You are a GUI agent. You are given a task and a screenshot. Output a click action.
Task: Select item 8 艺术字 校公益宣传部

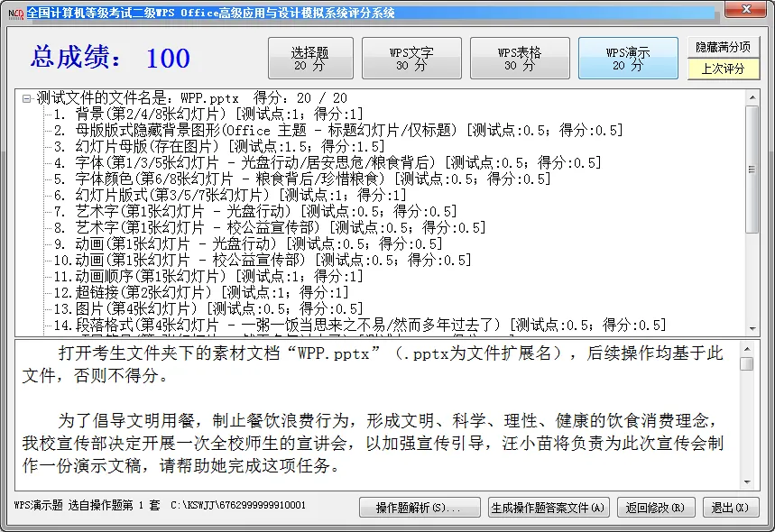coord(270,228)
